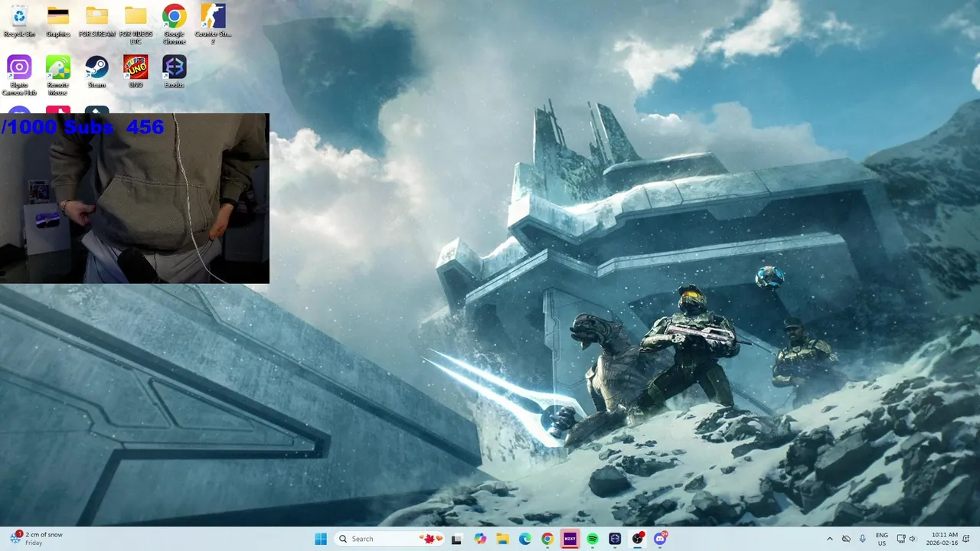Expand the hidden system tray icons
Viewport: 980px width, 551px height.
point(829,539)
